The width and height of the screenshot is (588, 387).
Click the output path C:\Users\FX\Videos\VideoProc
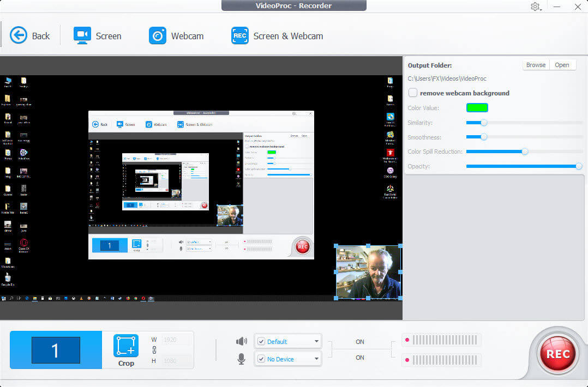pyautogui.click(x=447, y=78)
